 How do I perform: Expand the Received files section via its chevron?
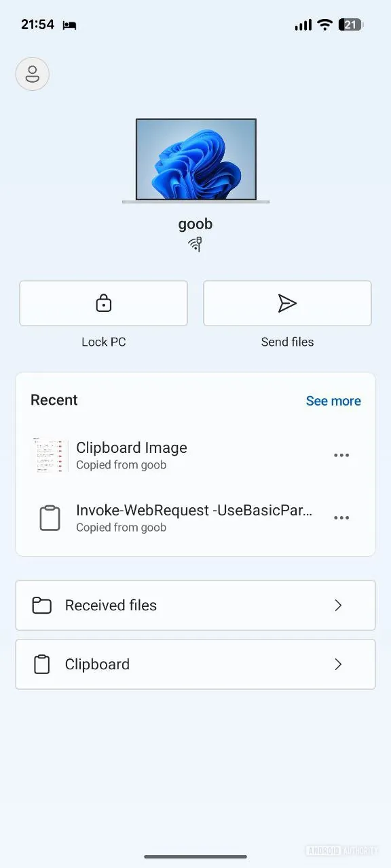coord(338,605)
